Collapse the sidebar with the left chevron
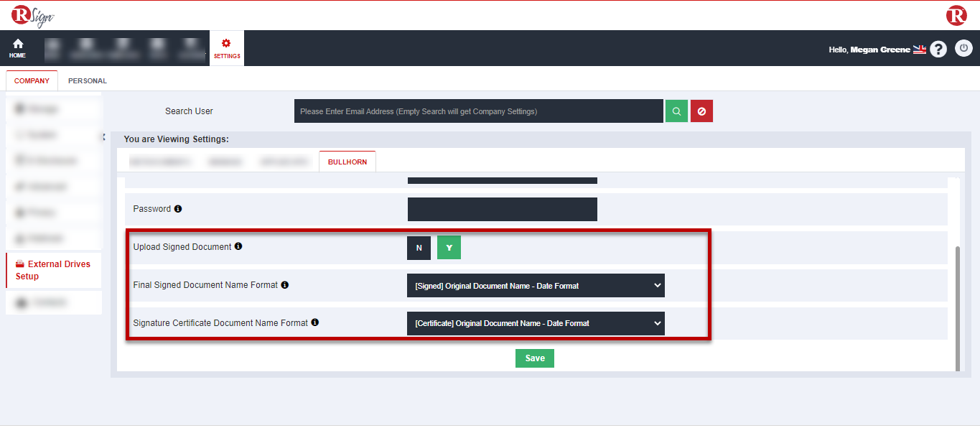The height and width of the screenshot is (428, 980). click(103, 135)
